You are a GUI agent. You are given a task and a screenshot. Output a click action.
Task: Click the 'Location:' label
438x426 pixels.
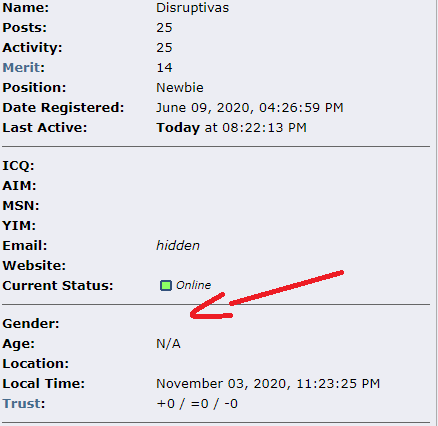tap(36, 364)
